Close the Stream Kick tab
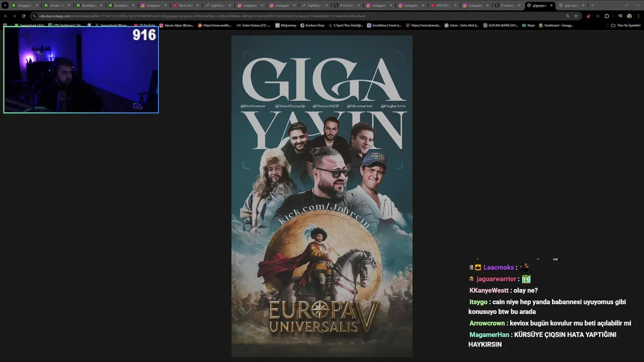The height and width of the screenshot is (362, 644). pyautogui.click(x=69, y=6)
